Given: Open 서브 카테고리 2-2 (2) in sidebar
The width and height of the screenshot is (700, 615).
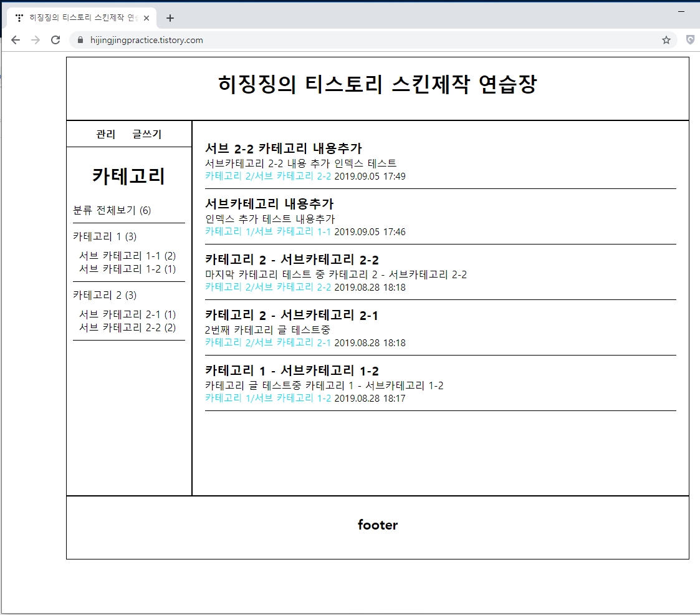Looking at the screenshot, I should tap(128, 327).
